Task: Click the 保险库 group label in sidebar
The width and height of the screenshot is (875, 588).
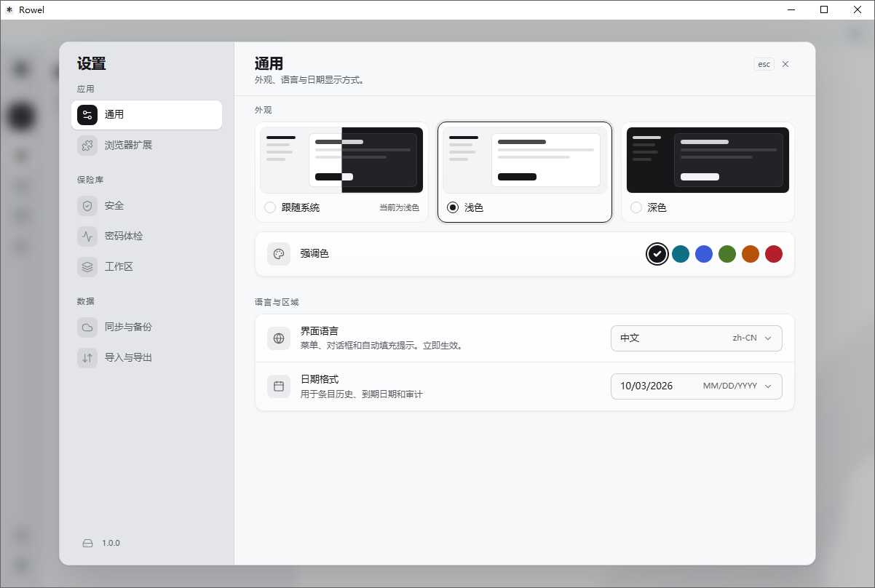Action: (90, 180)
